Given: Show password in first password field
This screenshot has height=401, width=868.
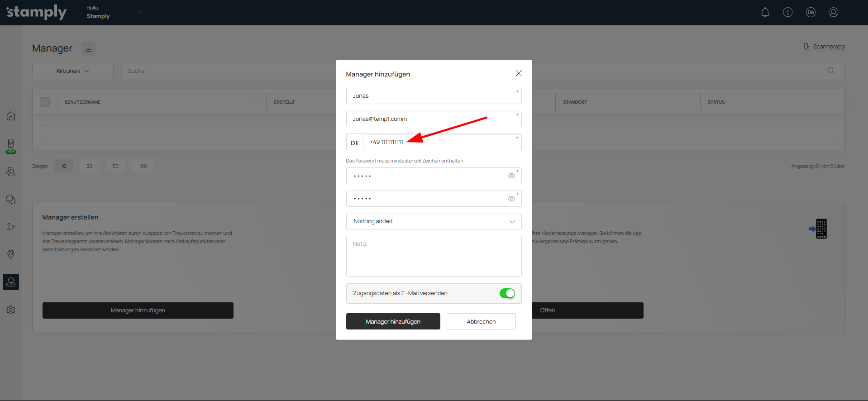Looking at the screenshot, I should point(511,176).
